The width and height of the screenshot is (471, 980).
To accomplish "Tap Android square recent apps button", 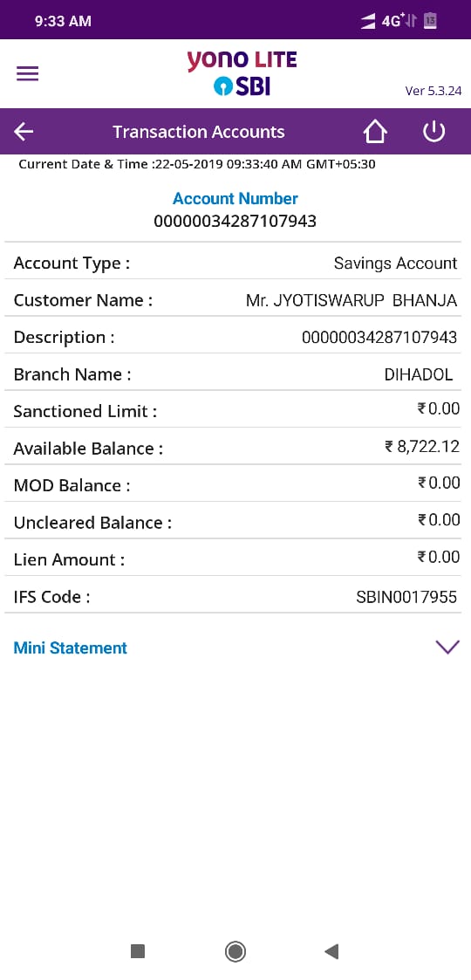I will point(138,951).
